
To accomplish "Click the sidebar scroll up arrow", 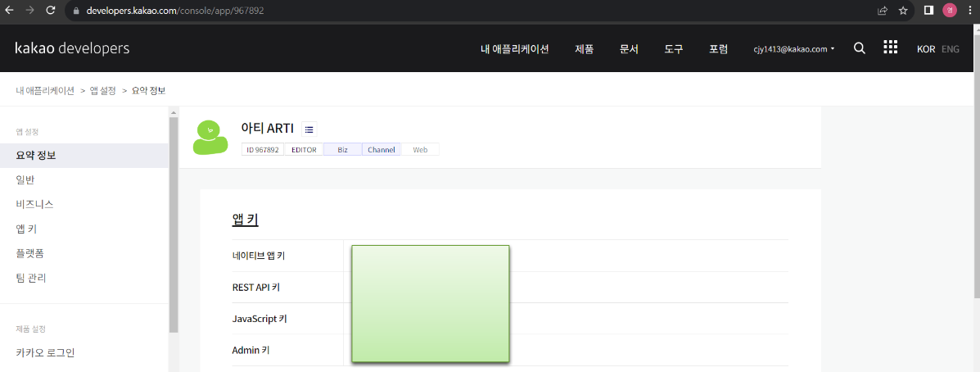I will click(x=174, y=112).
